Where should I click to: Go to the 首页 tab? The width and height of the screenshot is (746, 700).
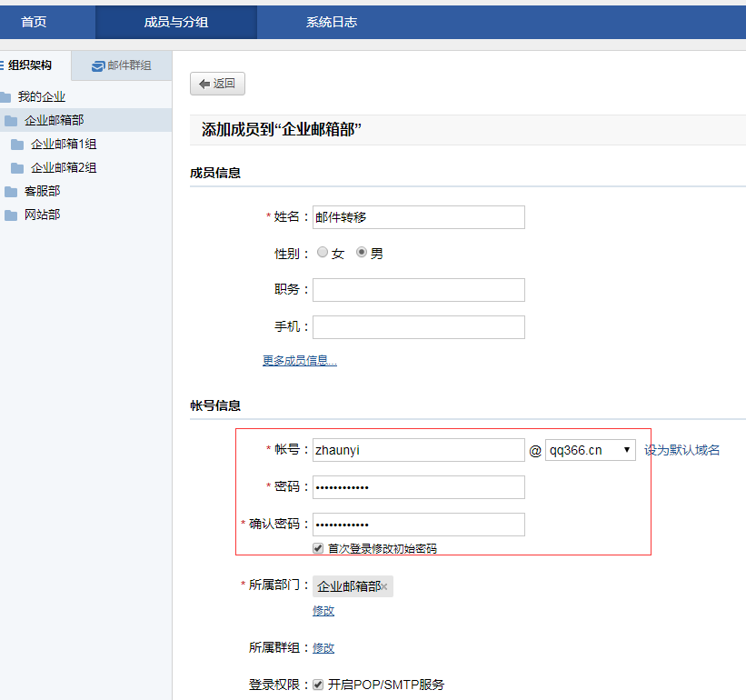click(33, 22)
